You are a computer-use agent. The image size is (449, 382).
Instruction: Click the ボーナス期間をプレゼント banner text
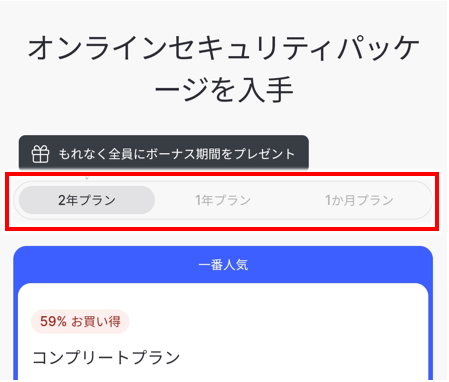(x=220, y=154)
